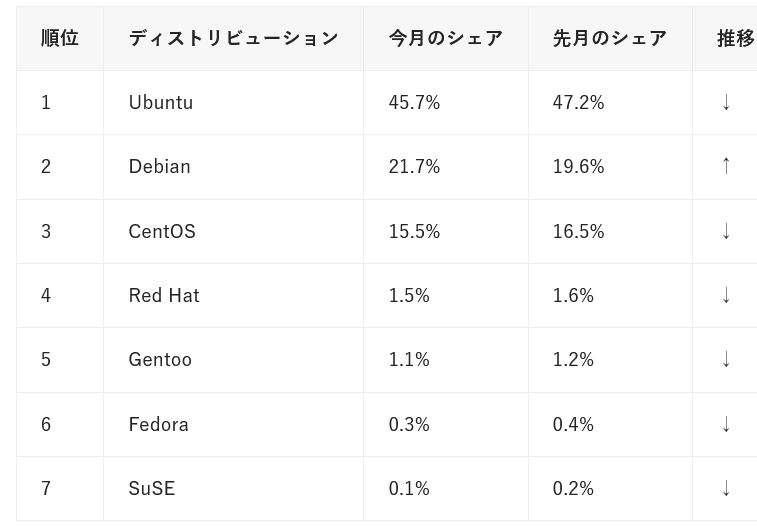Click the CentOS name cell
The height and width of the screenshot is (530, 757).
coord(233,231)
